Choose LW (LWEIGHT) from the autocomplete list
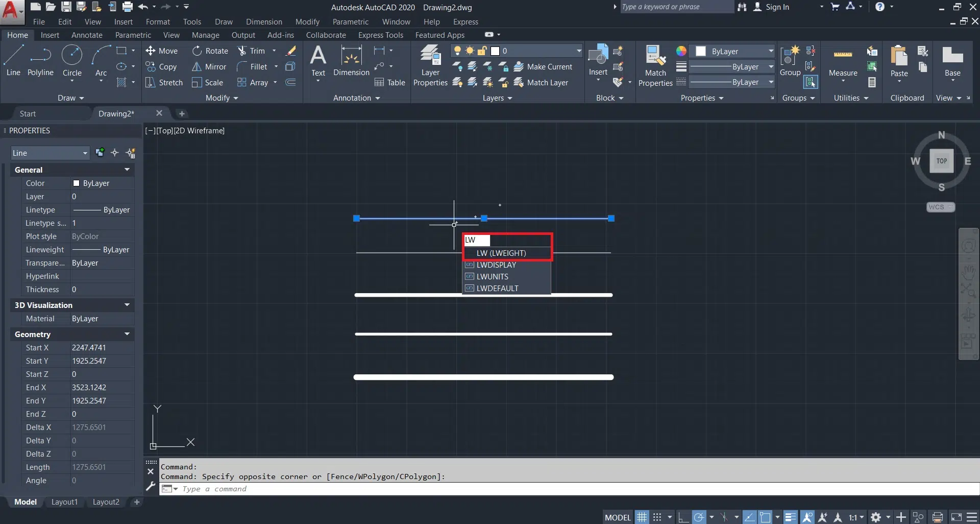 pos(501,253)
